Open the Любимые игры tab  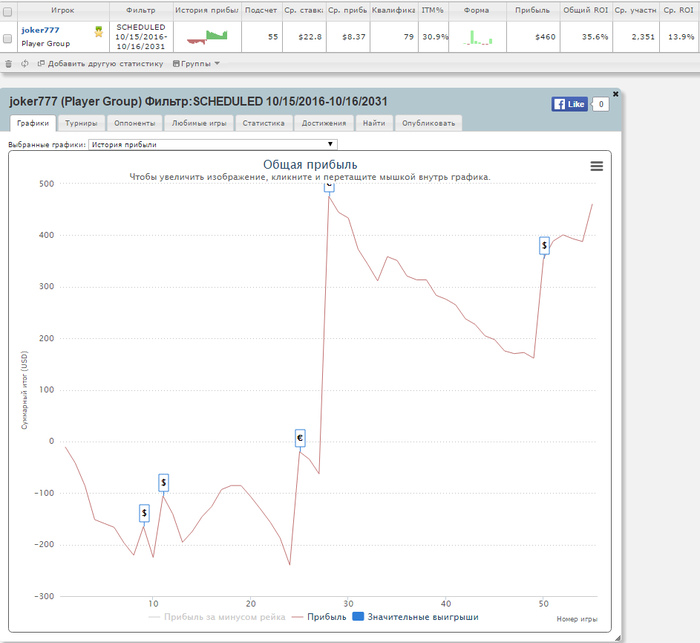(x=199, y=123)
